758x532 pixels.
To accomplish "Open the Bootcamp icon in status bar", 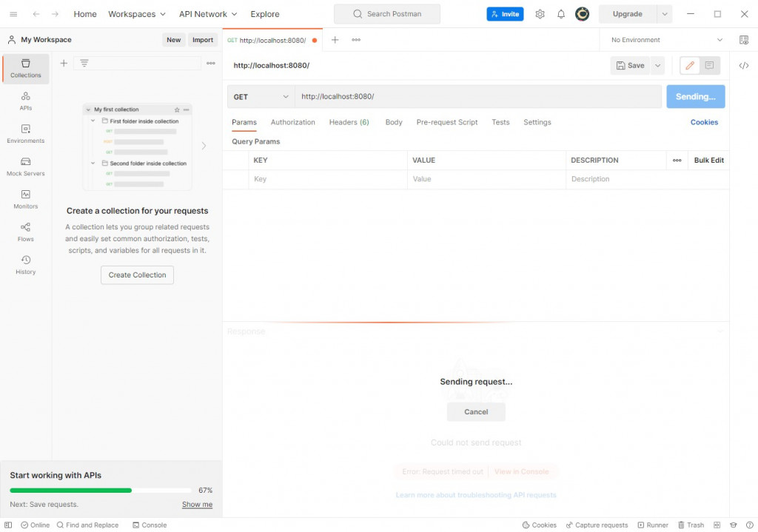I will pyautogui.click(x=734, y=525).
